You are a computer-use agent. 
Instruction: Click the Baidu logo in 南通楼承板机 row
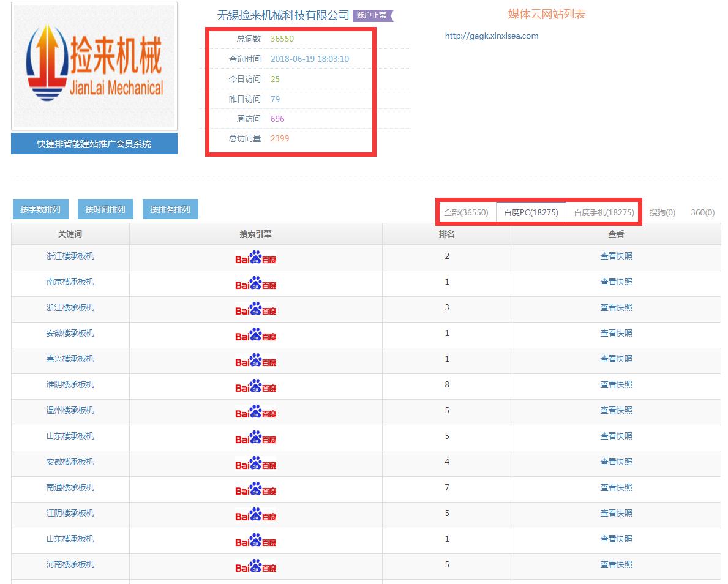[x=255, y=489]
